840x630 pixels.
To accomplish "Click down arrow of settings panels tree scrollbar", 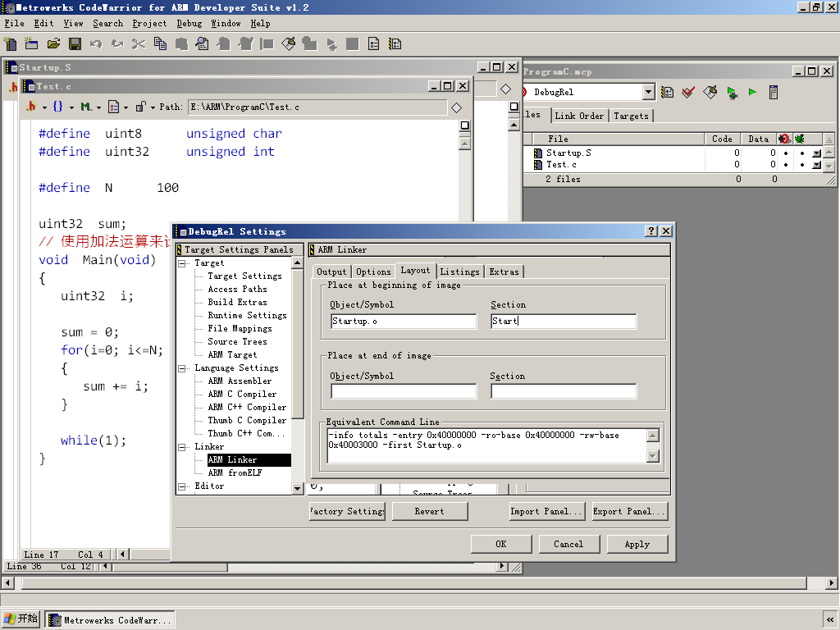I will point(298,488).
